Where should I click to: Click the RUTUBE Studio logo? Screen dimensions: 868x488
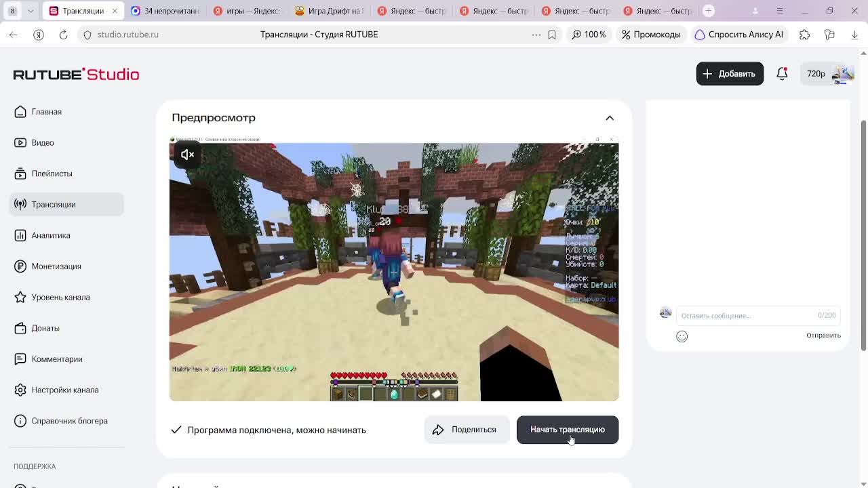click(x=76, y=74)
